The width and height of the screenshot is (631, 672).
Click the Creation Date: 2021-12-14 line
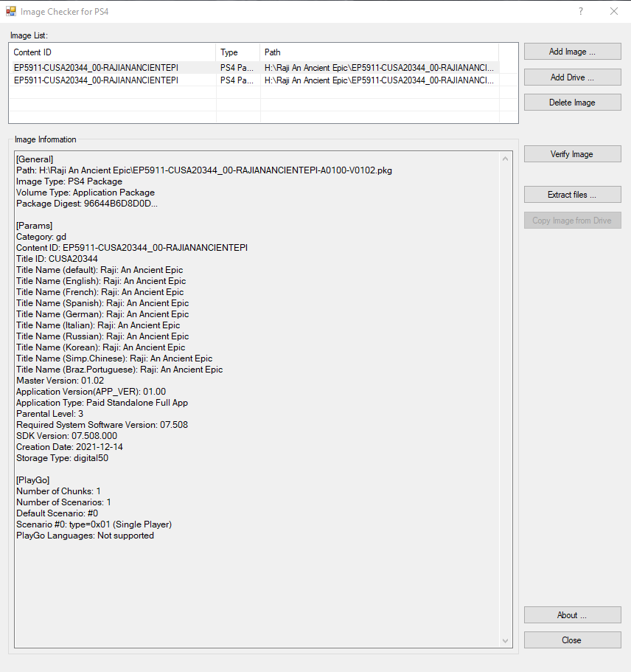coord(69,447)
